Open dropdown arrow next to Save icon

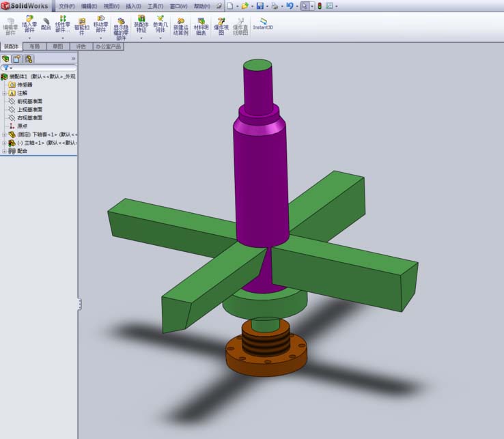tap(267, 6)
